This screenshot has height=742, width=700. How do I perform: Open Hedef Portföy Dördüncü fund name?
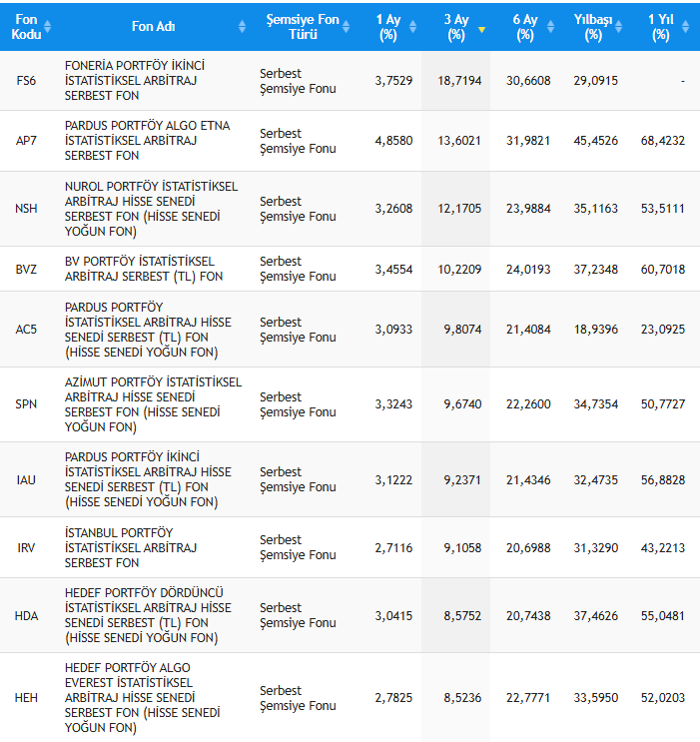tap(148, 615)
